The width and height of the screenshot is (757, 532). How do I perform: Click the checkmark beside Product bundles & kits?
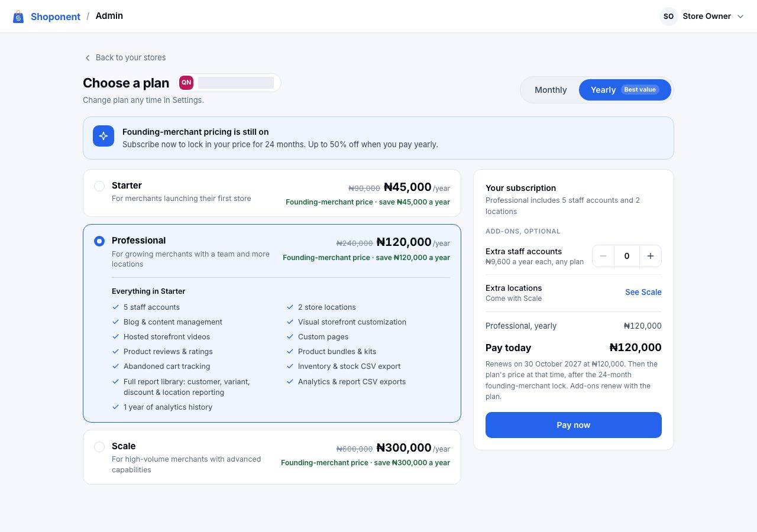[290, 352]
